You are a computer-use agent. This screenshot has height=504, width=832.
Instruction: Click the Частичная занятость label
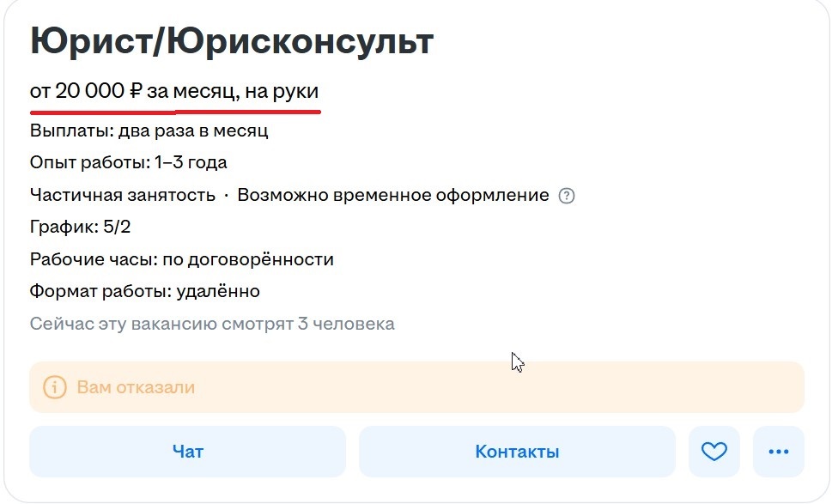pyautogui.click(x=123, y=195)
